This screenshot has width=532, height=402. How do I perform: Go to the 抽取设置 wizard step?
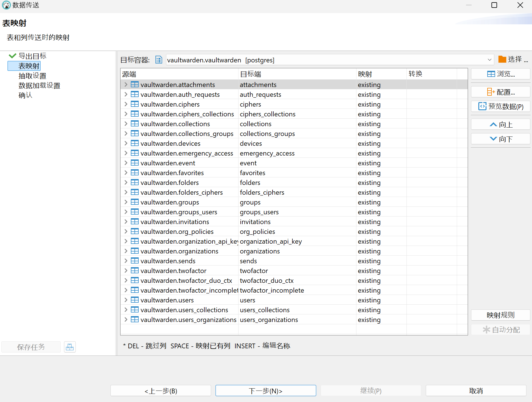point(32,76)
